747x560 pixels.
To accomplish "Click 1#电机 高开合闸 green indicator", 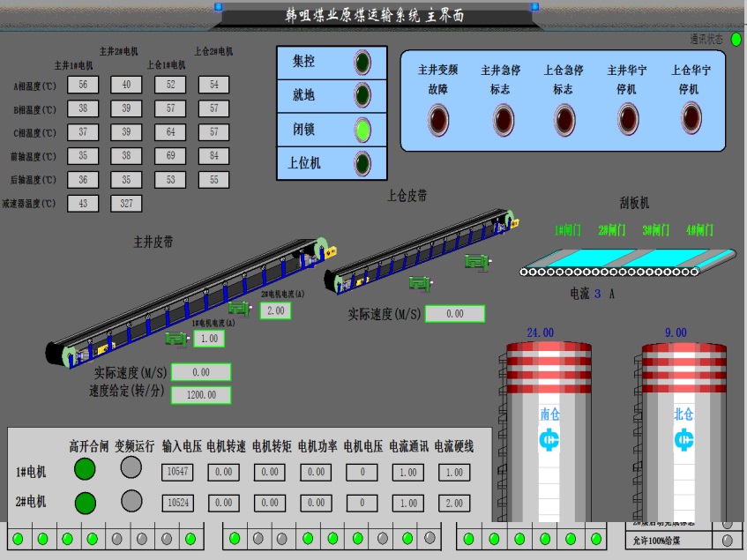I will [x=85, y=468].
